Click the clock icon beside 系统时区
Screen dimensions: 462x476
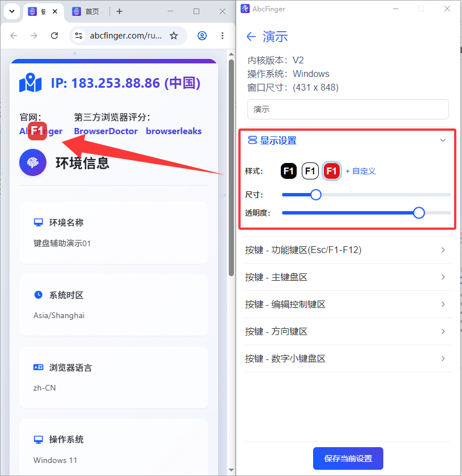38,295
